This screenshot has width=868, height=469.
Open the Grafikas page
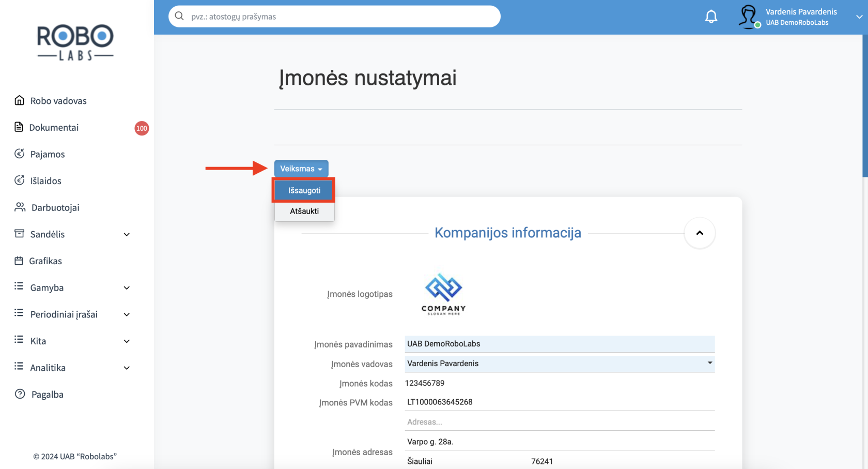[x=45, y=261]
